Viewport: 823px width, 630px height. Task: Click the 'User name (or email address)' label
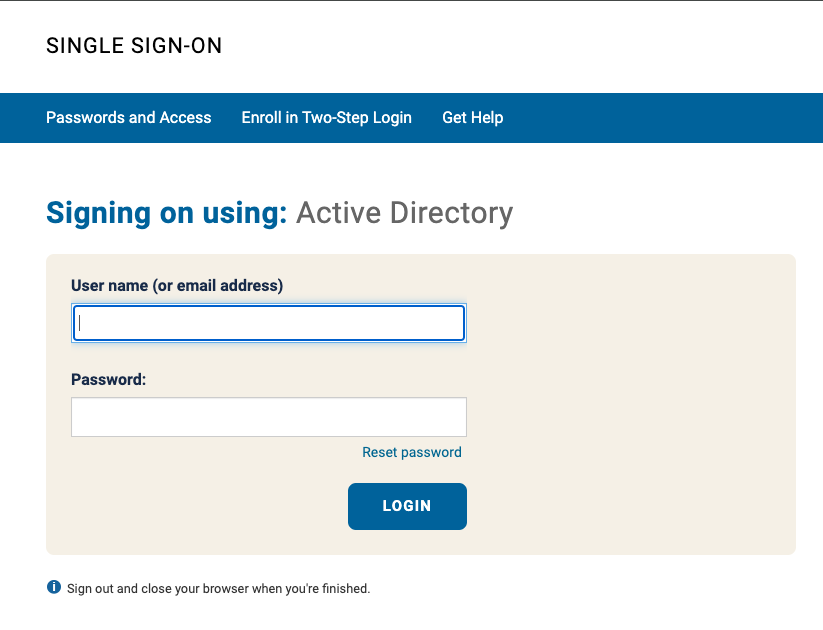(177, 286)
